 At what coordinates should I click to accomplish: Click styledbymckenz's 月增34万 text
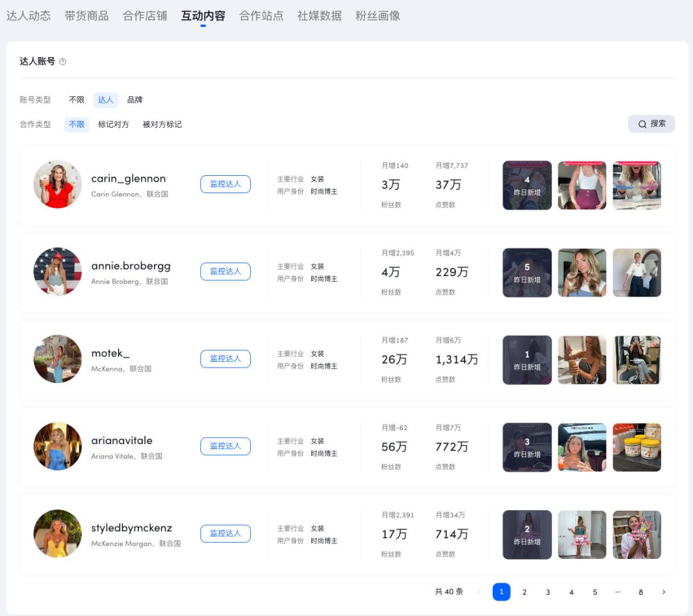coord(450,515)
